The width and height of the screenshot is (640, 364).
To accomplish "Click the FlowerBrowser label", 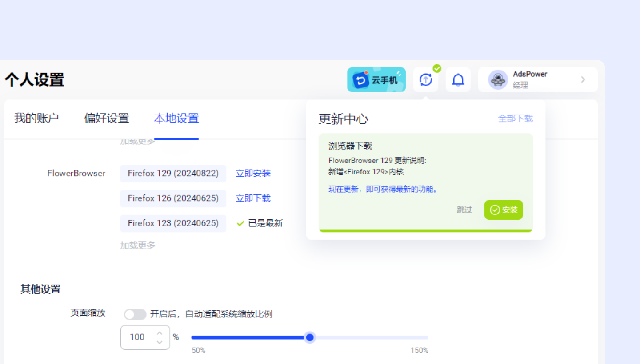I will [76, 174].
